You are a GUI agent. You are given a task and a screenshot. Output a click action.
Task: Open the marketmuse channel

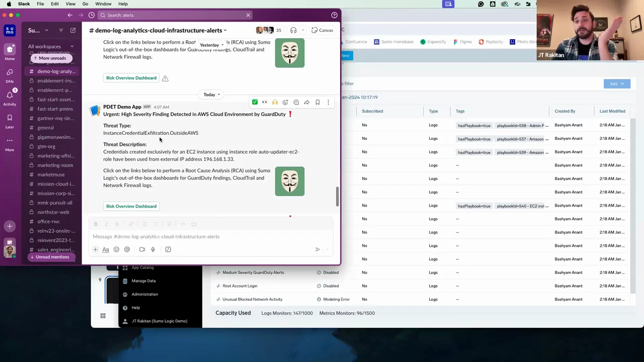51,174
